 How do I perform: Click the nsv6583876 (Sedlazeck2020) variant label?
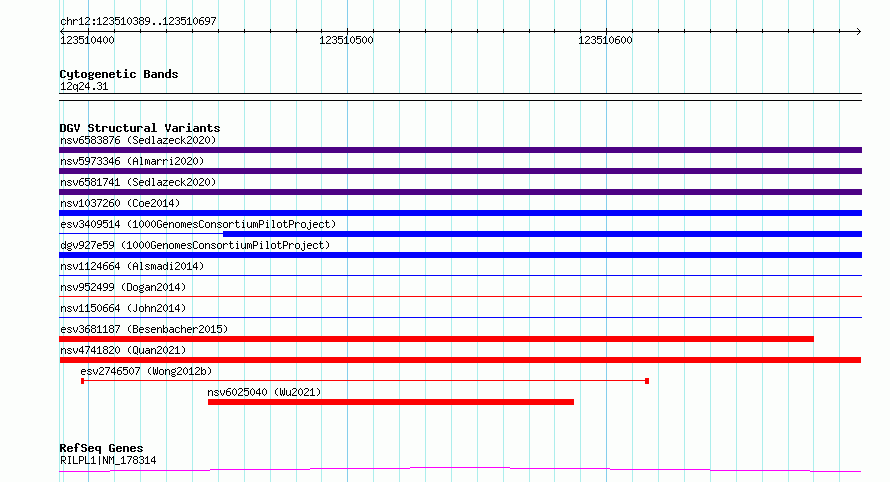pyautogui.click(x=138, y=140)
